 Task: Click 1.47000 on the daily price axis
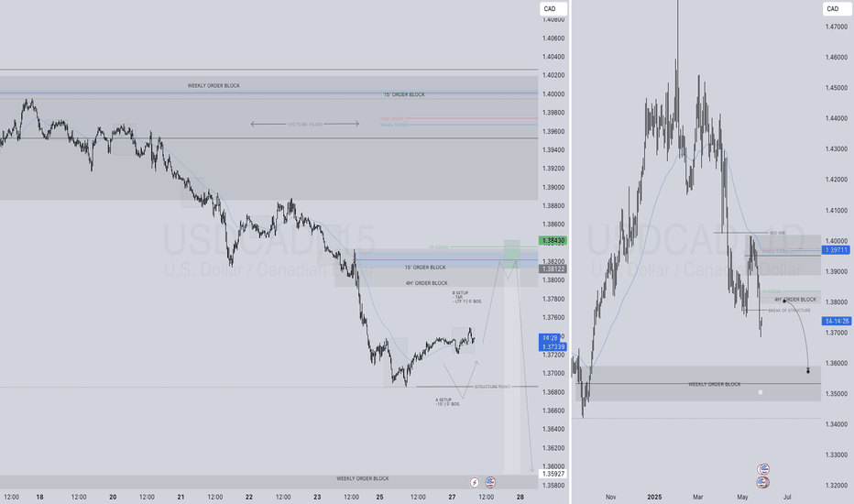tap(837, 27)
